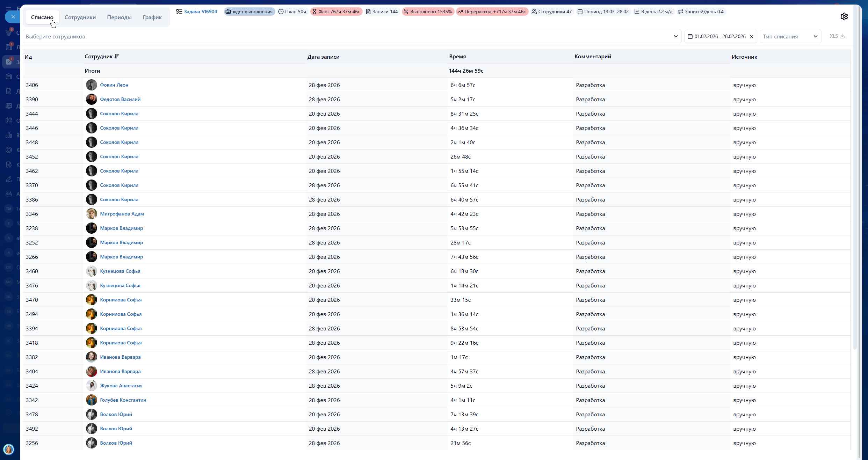
Task: Open the Тип списания dropdown
Action: click(x=790, y=36)
